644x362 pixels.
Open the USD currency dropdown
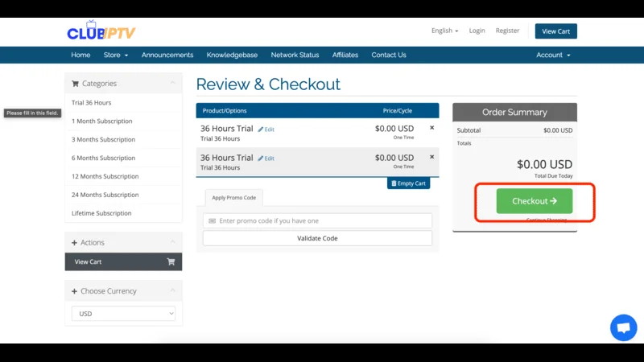pyautogui.click(x=123, y=314)
